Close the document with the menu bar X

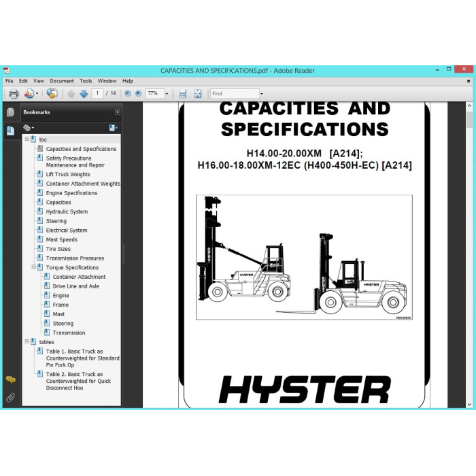pyautogui.click(x=469, y=81)
